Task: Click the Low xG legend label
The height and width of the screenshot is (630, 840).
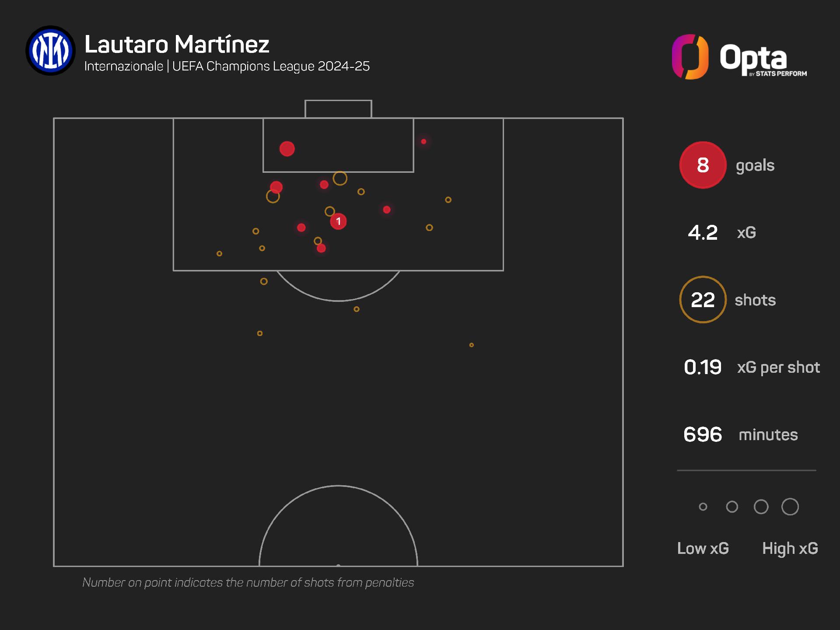Action: point(703,548)
